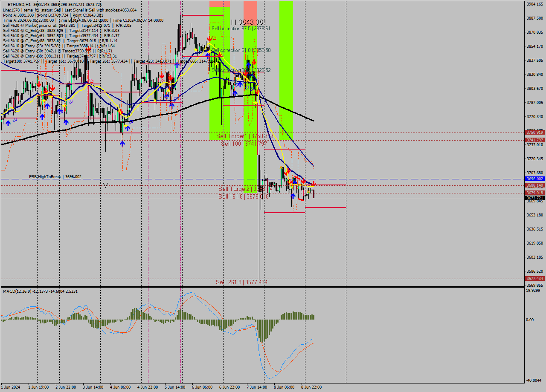Click the 'Time A:2024.06.05 23:00:00' info line

(x=83, y=20)
